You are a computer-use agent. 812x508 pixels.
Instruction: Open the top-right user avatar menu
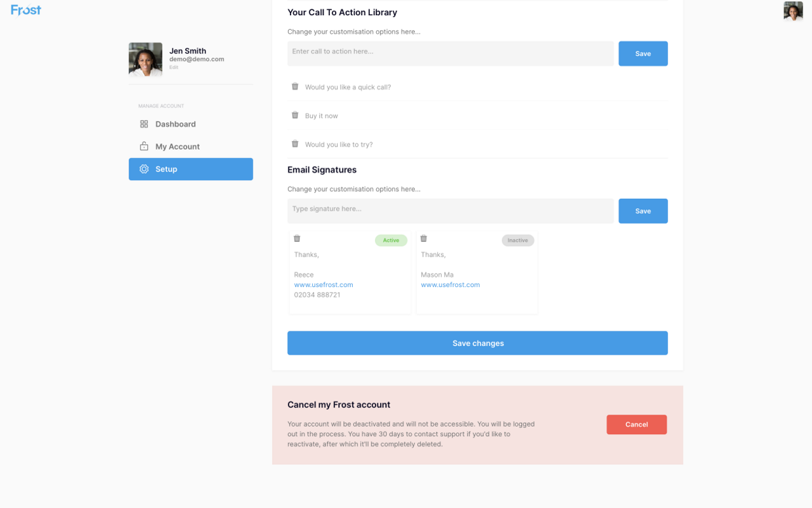(793, 11)
